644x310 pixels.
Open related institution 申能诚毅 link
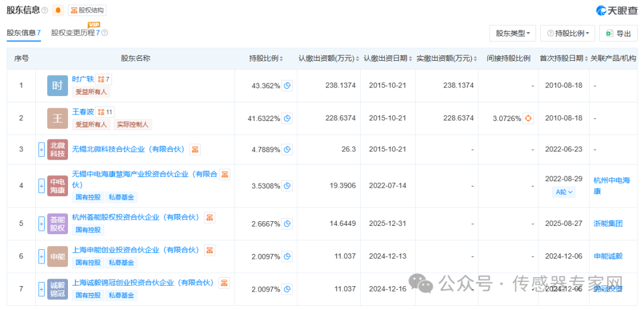pos(608,256)
